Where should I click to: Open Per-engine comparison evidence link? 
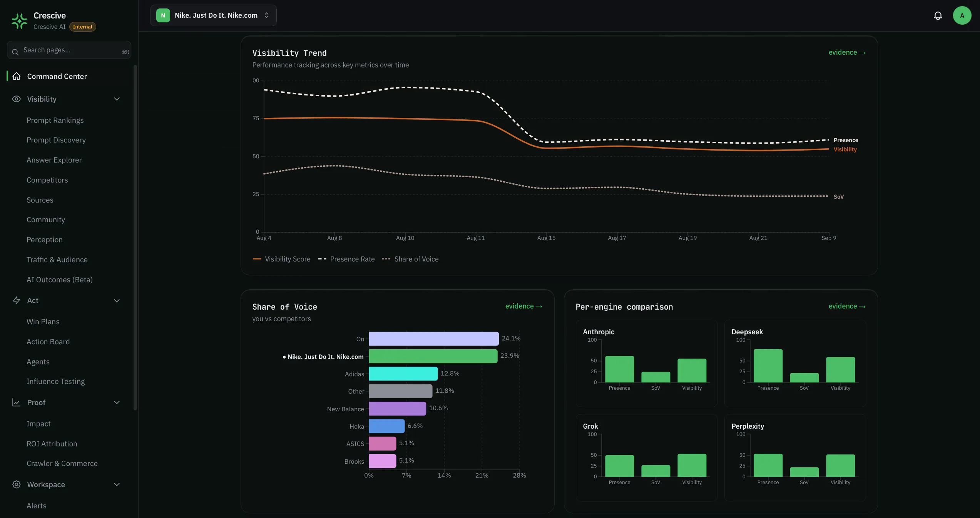pos(847,306)
